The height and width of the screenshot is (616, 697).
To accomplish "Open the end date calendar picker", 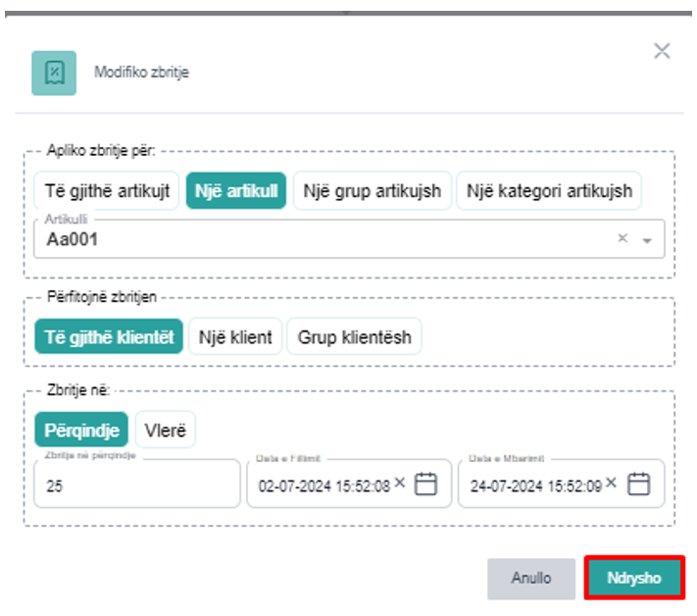I will tap(638, 484).
